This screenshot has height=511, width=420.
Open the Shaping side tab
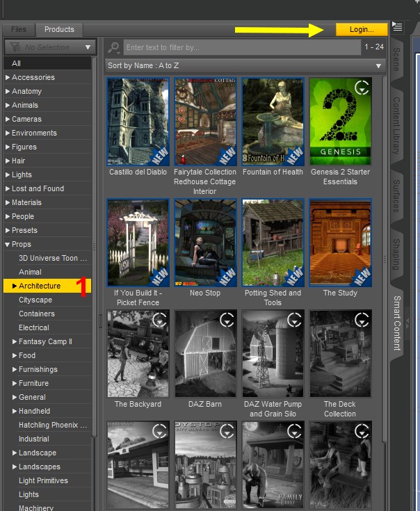tap(396, 254)
